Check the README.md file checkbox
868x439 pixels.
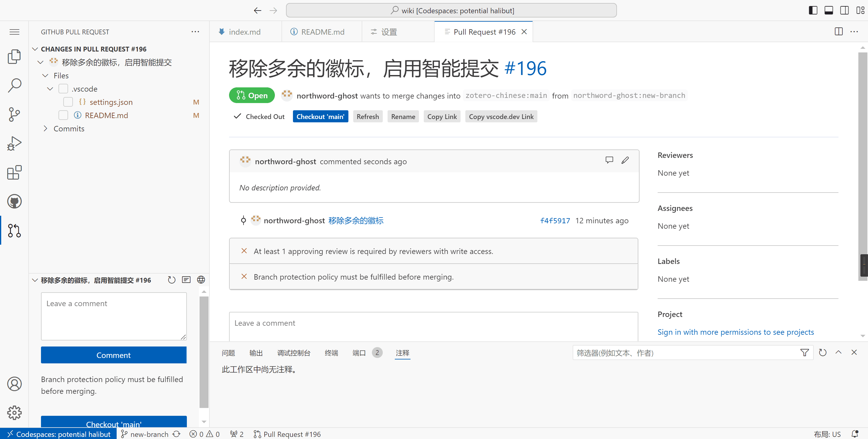(63, 115)
